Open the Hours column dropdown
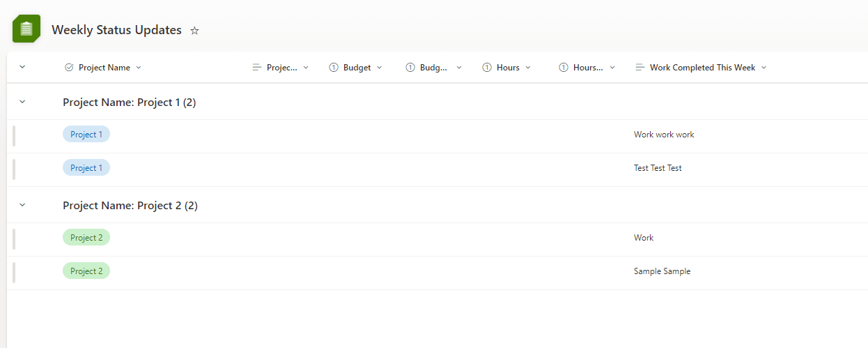The height and width of the screenshot is (348, 868). pos(528,68)
